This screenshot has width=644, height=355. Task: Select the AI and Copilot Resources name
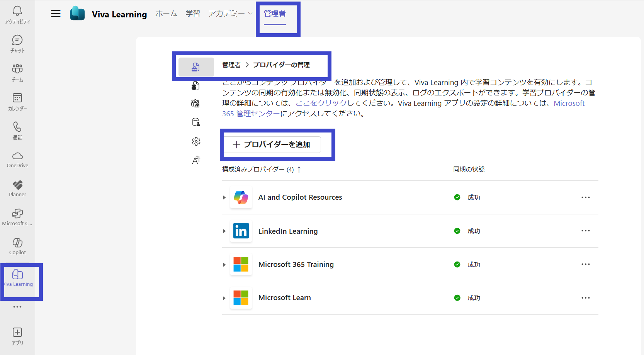tap(300, 197)
